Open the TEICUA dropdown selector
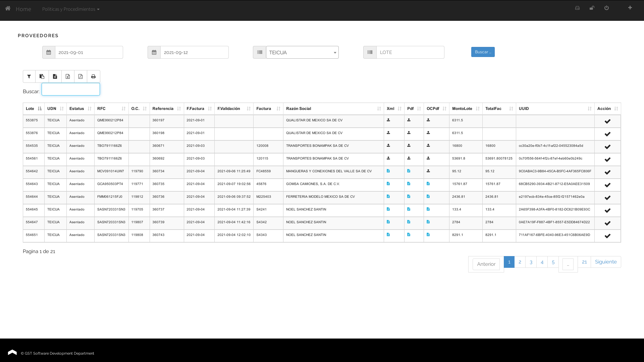The height and width of the screenshot is (362, 644). click(302, 52)
